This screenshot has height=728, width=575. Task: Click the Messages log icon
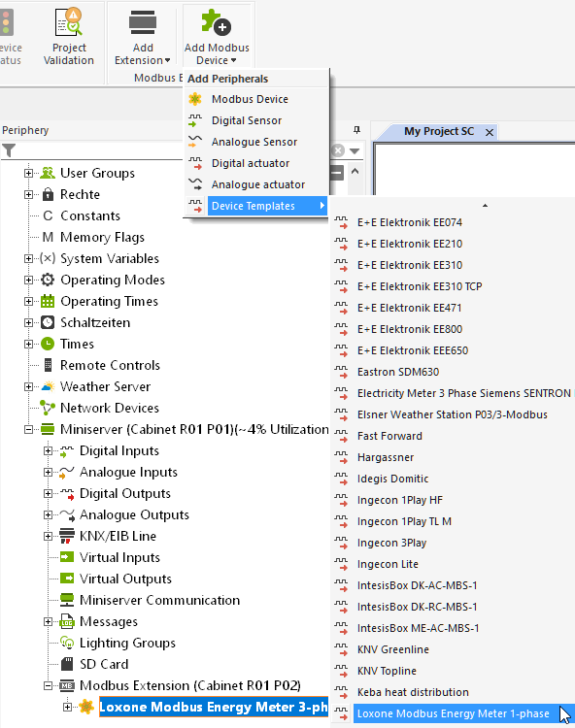pos(67,621)
